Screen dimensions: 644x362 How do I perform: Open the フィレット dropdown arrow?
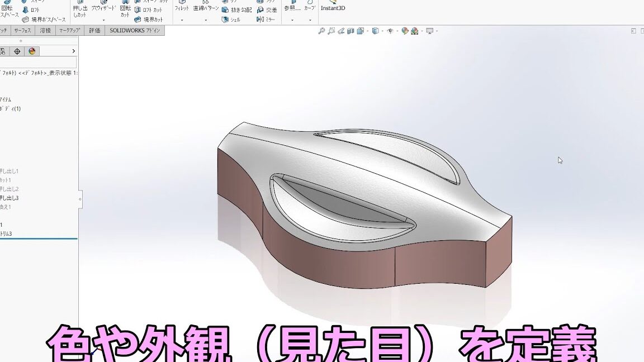coord(182,20)
